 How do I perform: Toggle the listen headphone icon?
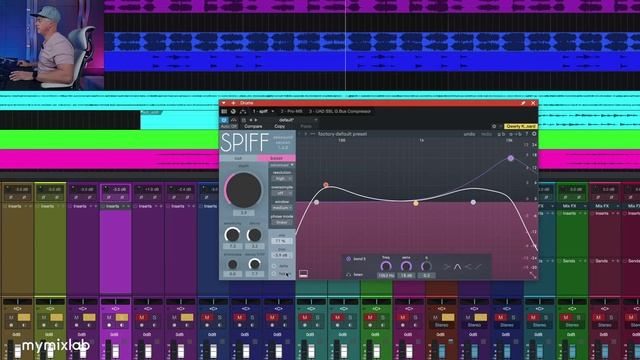click(x=349, y=275)
